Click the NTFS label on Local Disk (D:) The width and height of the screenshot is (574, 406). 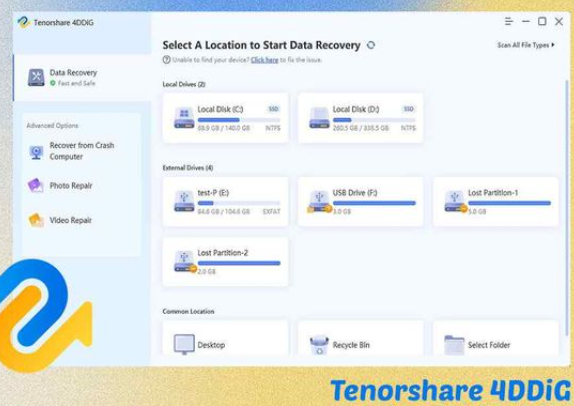tap(408, 128)
